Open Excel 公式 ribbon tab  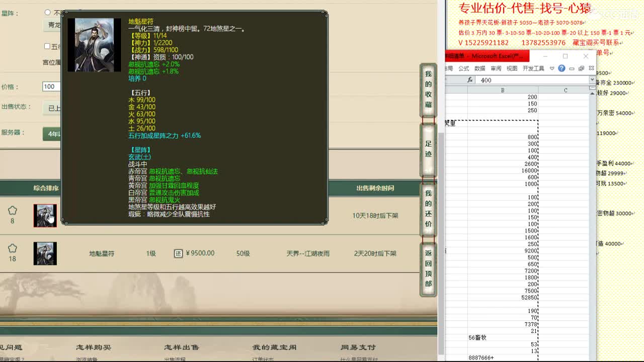(x=463, y=68)
